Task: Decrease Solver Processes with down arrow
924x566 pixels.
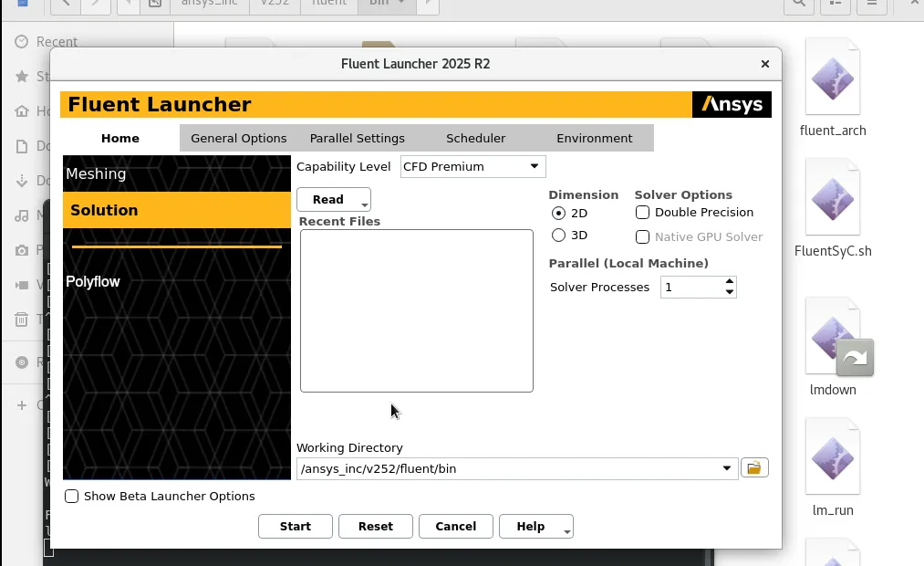Action: click(x=730, y=292)
